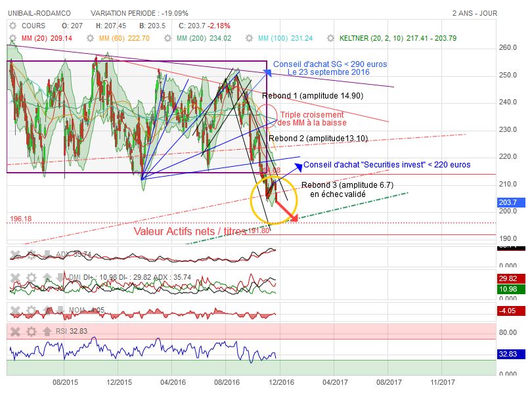The height and width of the screenshot is (394, 532).
Task: Open the ADX panel settings gear
Action: click(32, 254)
